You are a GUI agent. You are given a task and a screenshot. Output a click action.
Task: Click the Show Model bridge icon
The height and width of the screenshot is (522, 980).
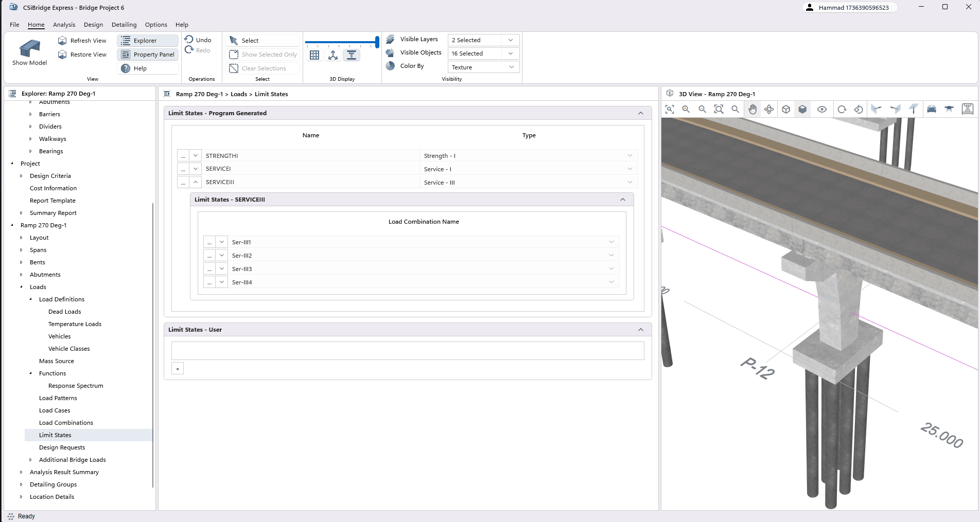tap(29, 49)
